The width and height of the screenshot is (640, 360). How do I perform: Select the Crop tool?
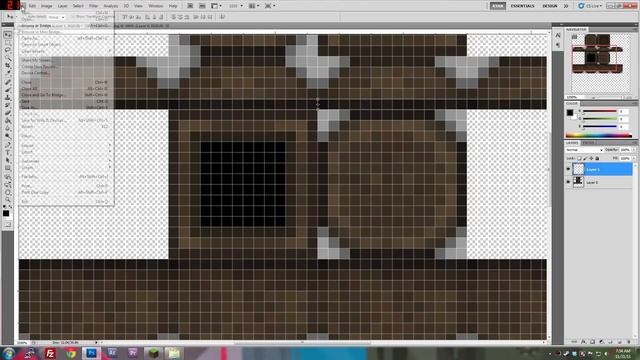click(x=7, y=65)
